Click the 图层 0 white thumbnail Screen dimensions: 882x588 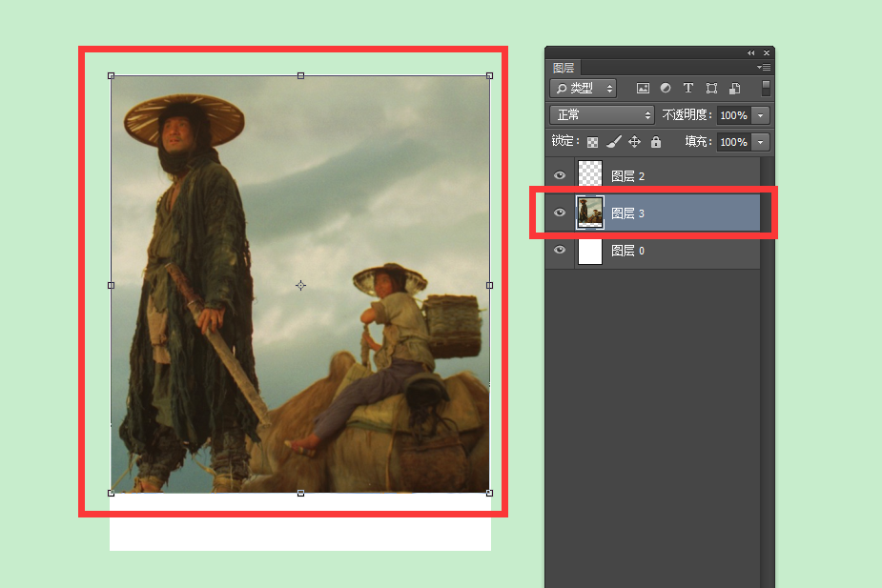click(590, 251)
